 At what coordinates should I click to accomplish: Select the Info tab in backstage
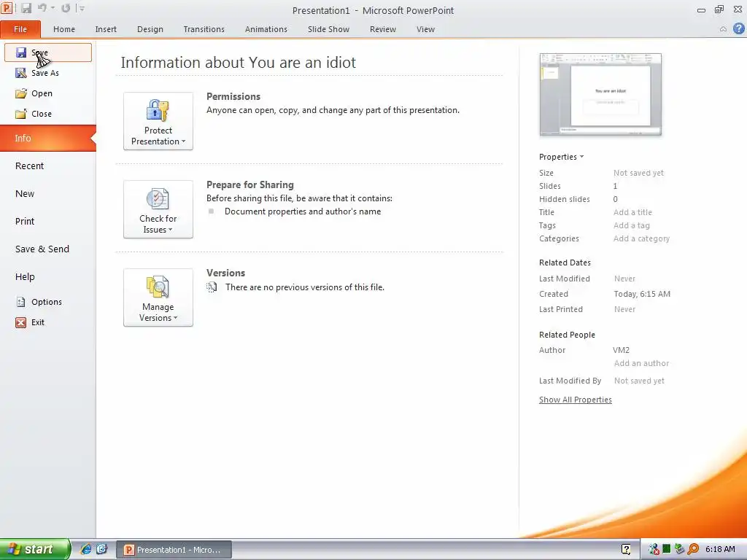click(48, 138)
